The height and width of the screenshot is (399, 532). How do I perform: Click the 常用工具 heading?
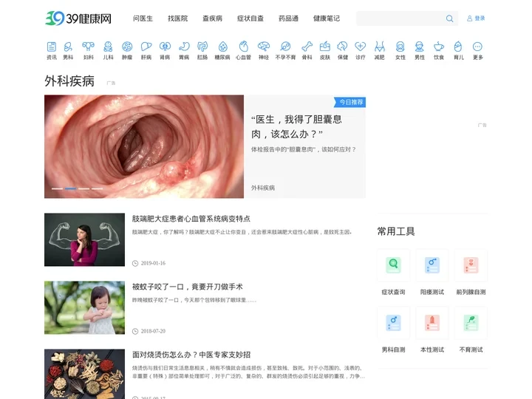(396, 231)
